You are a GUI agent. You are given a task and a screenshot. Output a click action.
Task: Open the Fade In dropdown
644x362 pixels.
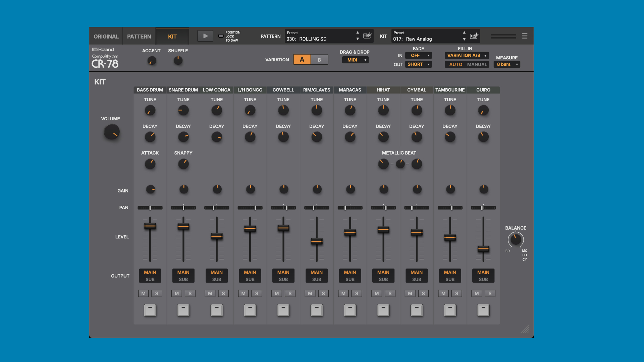[418, 56]
